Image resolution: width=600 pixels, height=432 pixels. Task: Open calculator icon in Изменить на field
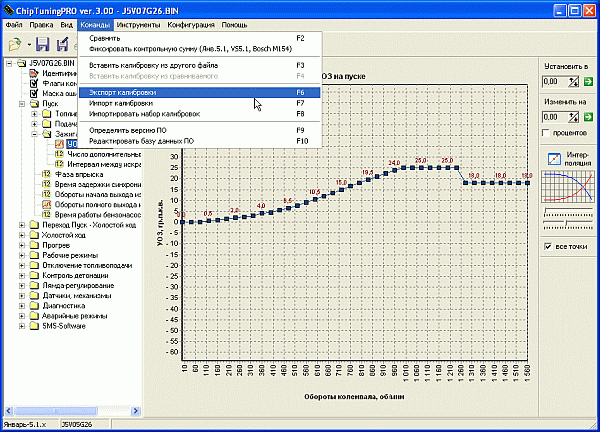coord(574,116)
